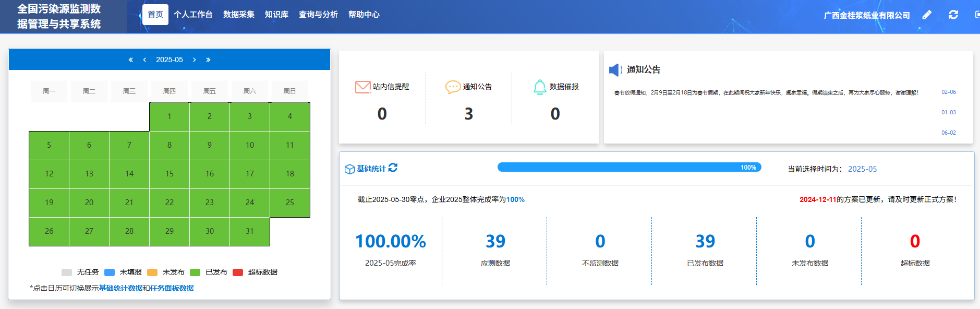Open the 站内信提醒 envelope icon

tap(362, 87)
